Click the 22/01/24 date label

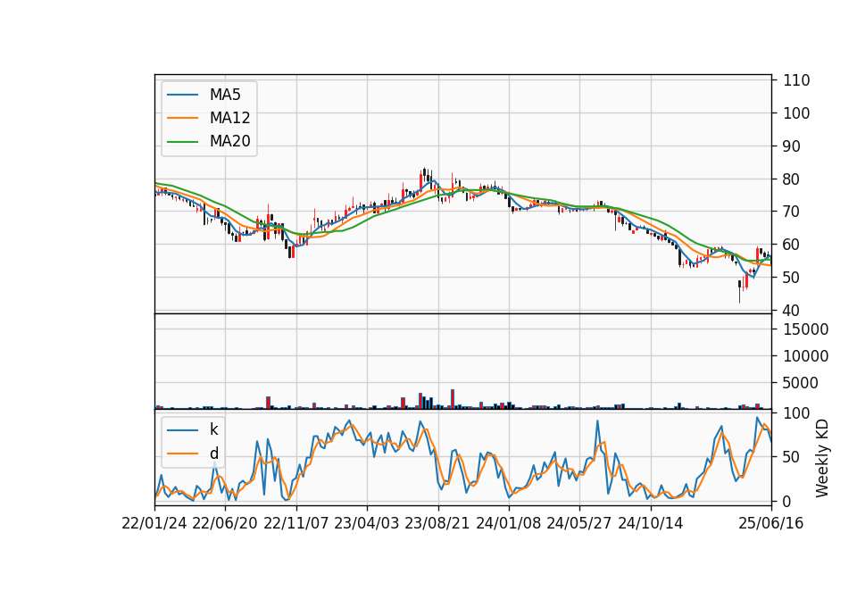click(x=154, y=523)
